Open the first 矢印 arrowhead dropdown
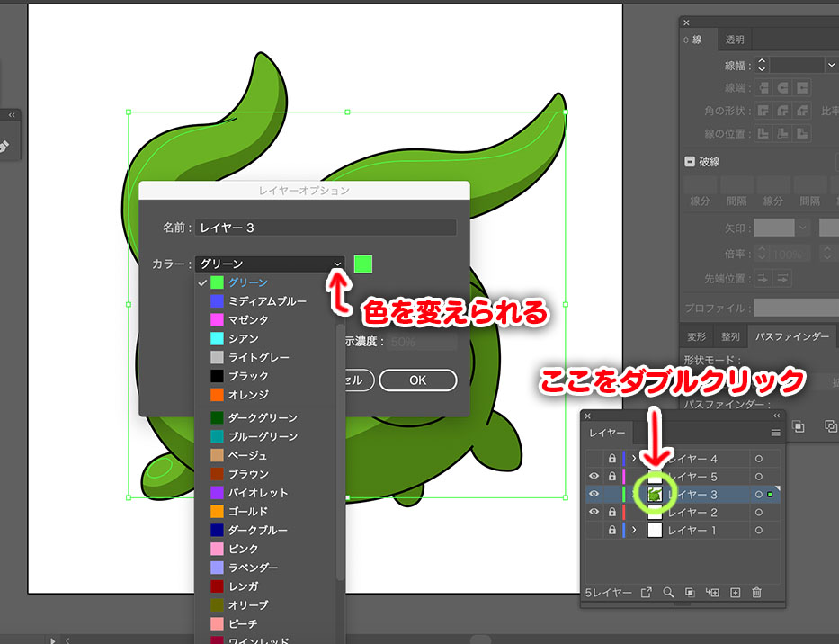This screenshot has width=839, height=644. (x=803, y=228)
